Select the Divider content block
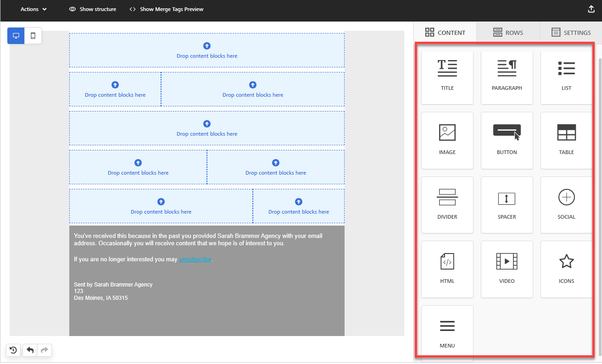This screenshot has width=602, height=364. pos(447,205)
